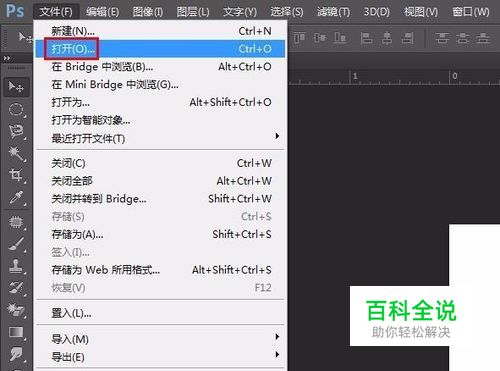Open the 图像(I) menu
500x371 pixels.
pyautogui.click(x=148, y=12)
